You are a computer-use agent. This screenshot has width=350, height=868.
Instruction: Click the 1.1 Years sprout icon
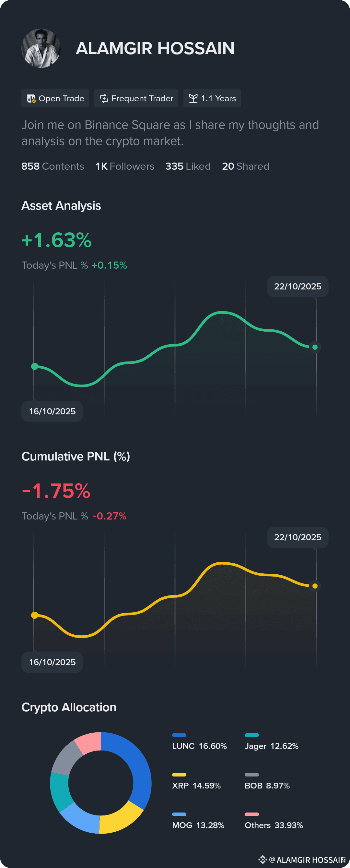click(193, 98)
